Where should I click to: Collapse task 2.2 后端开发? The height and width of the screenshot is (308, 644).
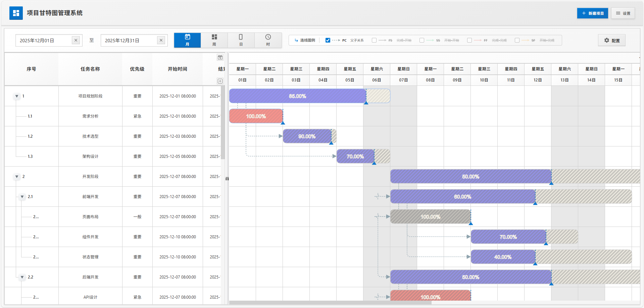pos(22,277)
